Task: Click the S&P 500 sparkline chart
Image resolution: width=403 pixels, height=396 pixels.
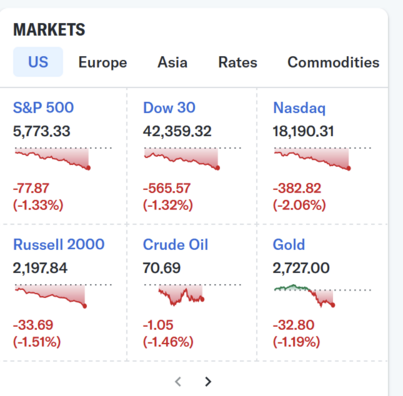Action: (x=63, y=158)
